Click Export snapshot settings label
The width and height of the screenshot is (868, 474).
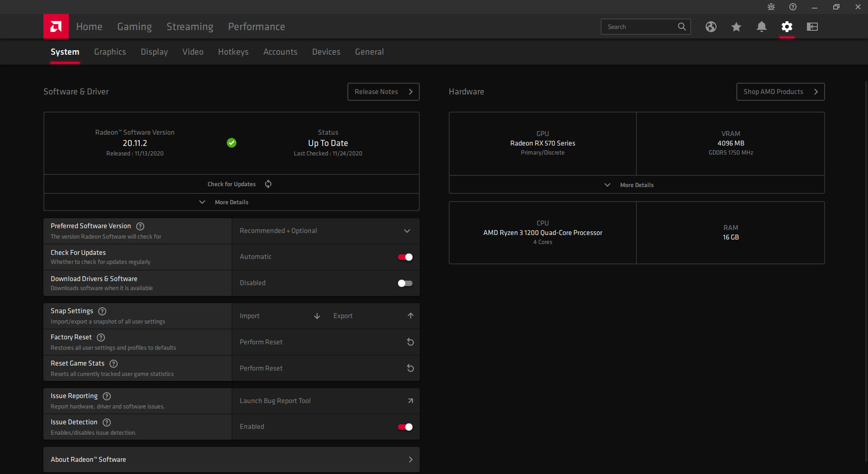click(343, 316)
